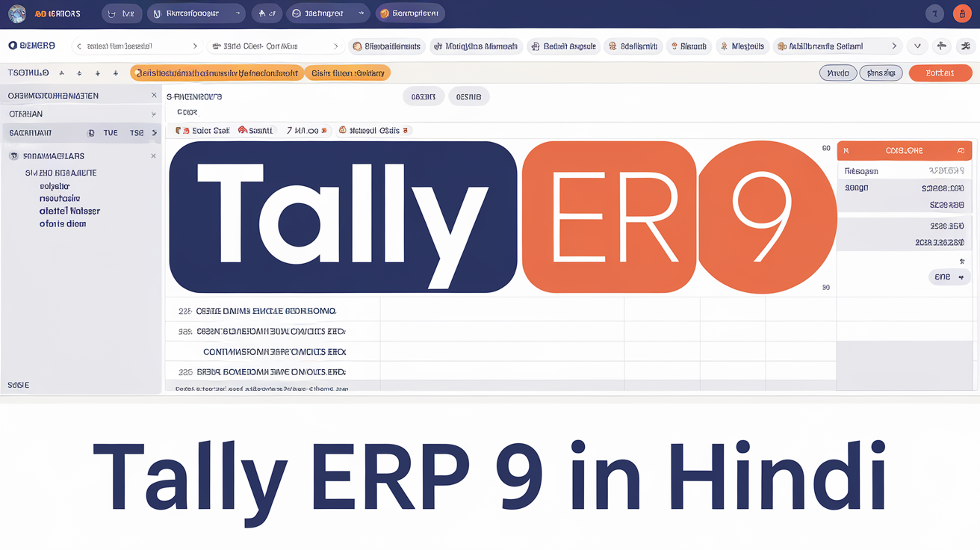
Task: Click the Undo pill button near the orange button
Action: (838, 72)
